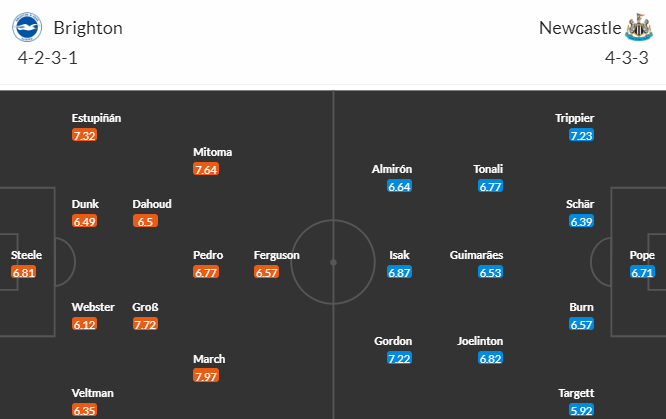Screen dimensions: 666x419
Task: Select Mitoma's 7.64 rating badge
Action: [206, 170]
